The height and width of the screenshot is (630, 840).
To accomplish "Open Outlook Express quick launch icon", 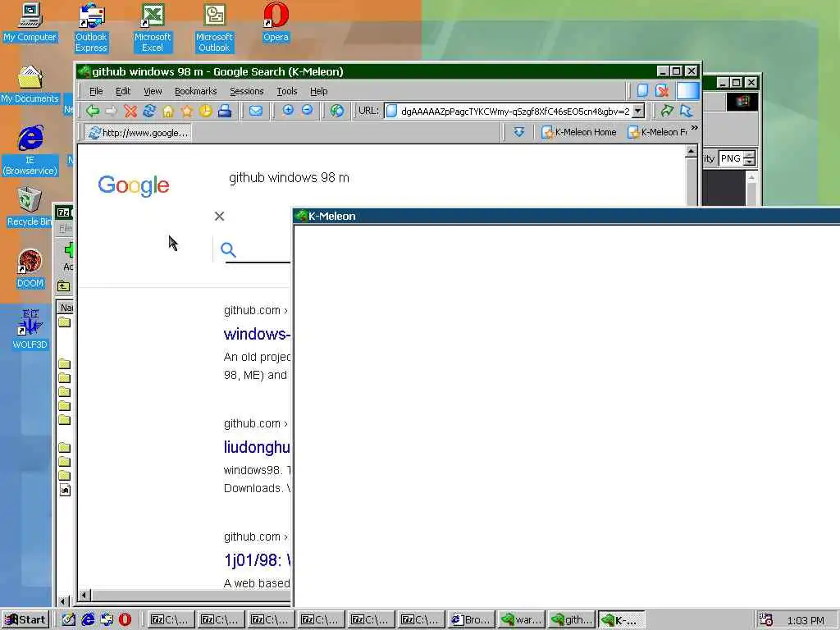I will (x=107, y=619).
